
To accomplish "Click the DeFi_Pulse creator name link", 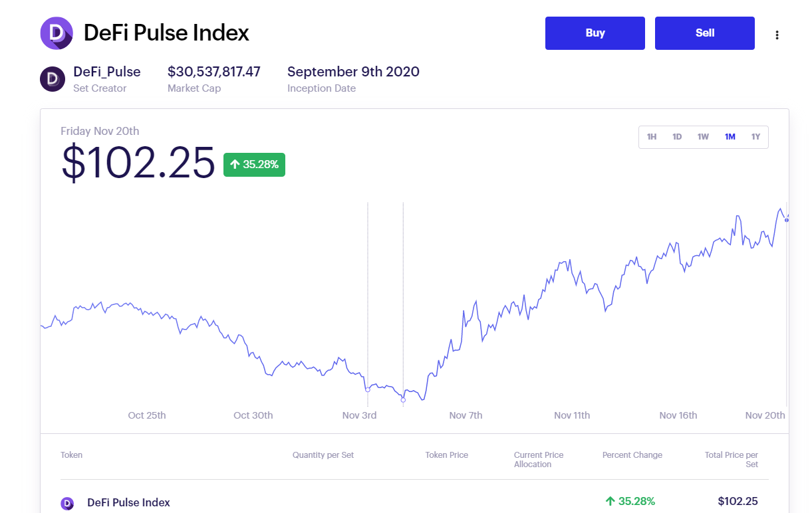I will [x=107, y=72].
